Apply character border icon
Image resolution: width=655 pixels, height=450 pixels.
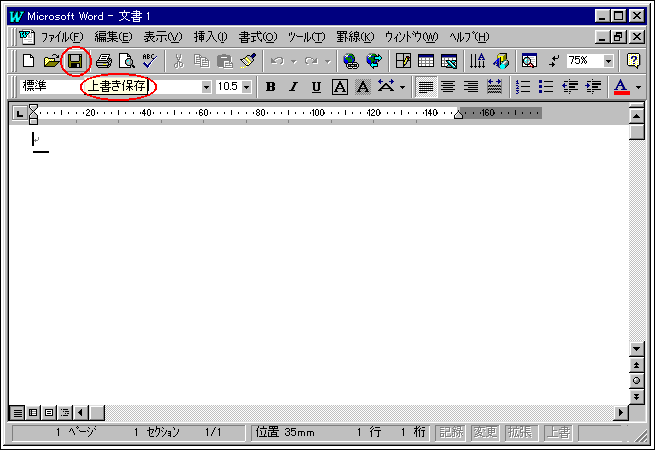pyautogui.click(x=340, y=86)
